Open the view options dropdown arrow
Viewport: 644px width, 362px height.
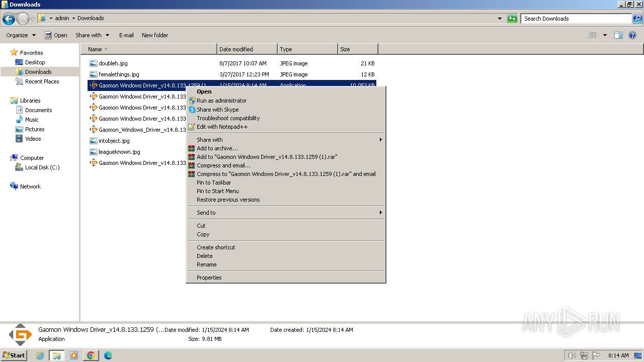point(605,35)
